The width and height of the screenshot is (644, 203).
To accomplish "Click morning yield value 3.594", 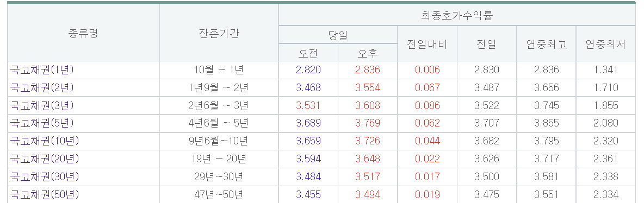I will pos(308,158).
